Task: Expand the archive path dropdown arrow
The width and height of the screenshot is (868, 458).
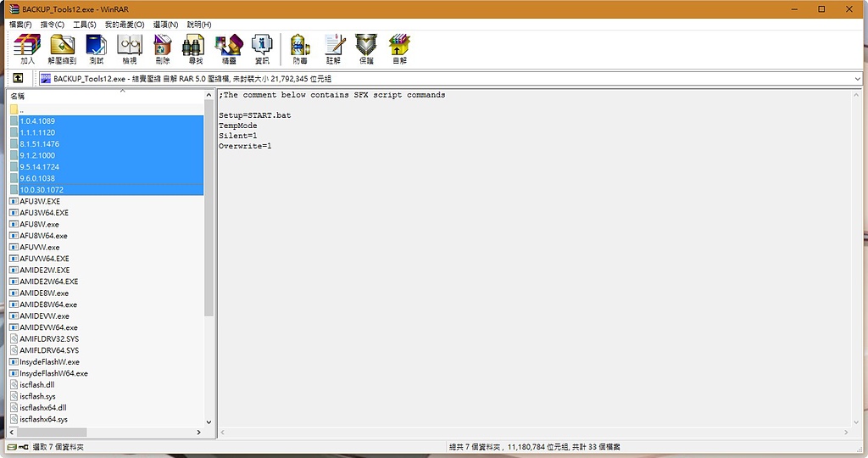Action: [x=858, y=79]
